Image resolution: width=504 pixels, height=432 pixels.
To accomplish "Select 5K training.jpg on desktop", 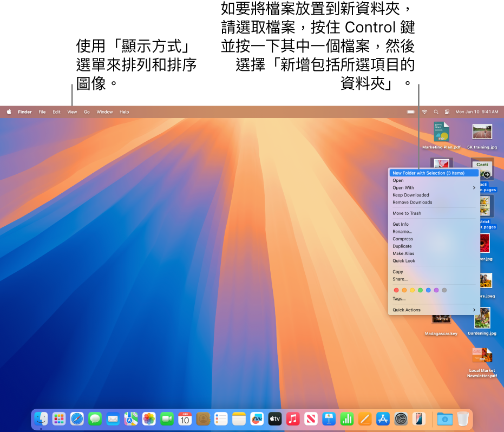I will pyautogui.click(x=482, y=136).
